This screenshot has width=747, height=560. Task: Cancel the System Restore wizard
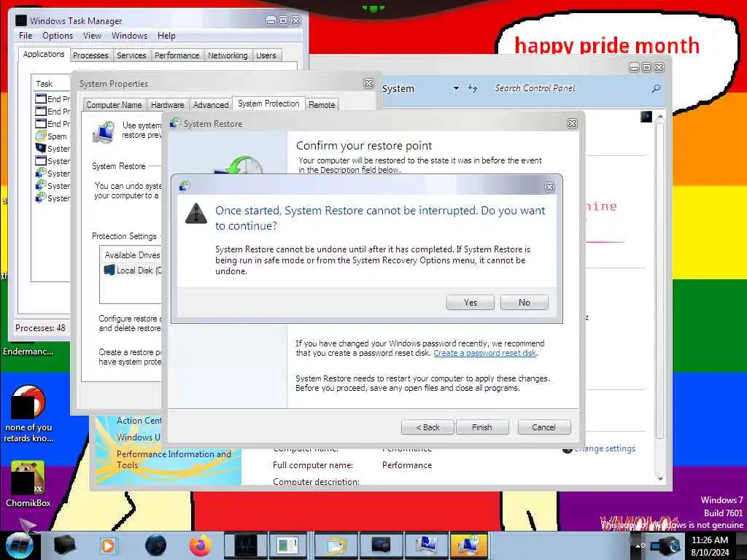click(544, 427)
